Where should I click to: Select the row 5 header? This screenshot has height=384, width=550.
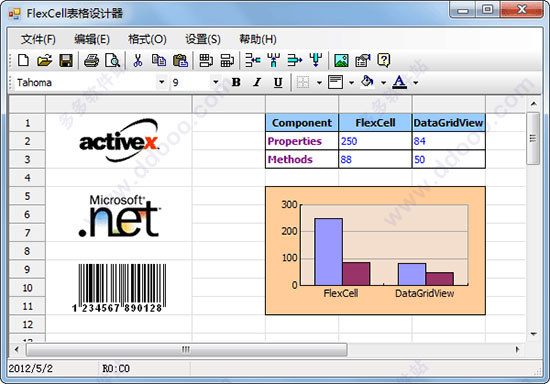[x=27, y=196]
